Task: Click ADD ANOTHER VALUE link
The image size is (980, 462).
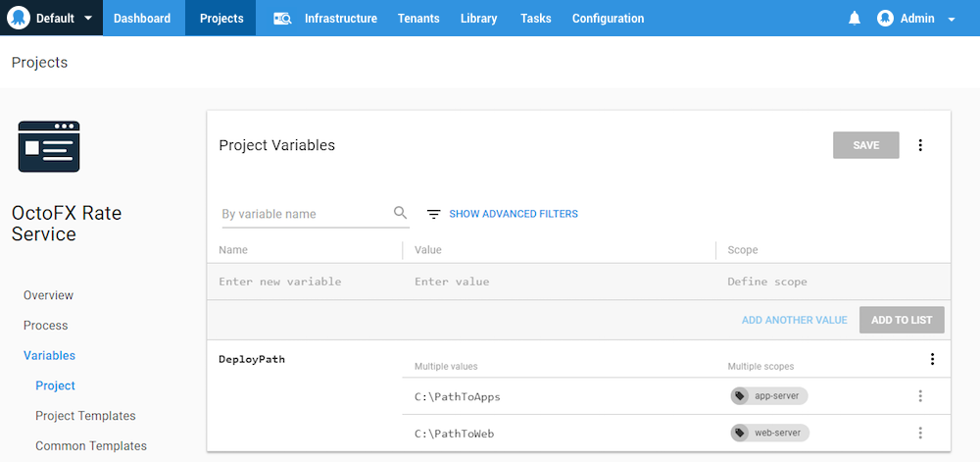Action: click(795, 320)
